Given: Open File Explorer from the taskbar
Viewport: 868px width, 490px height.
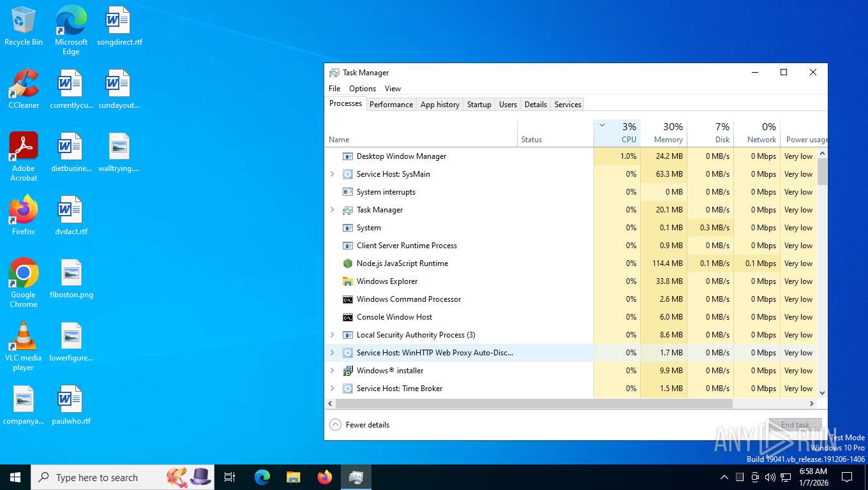Looking at the screenshot, I should tap(293, 477).
